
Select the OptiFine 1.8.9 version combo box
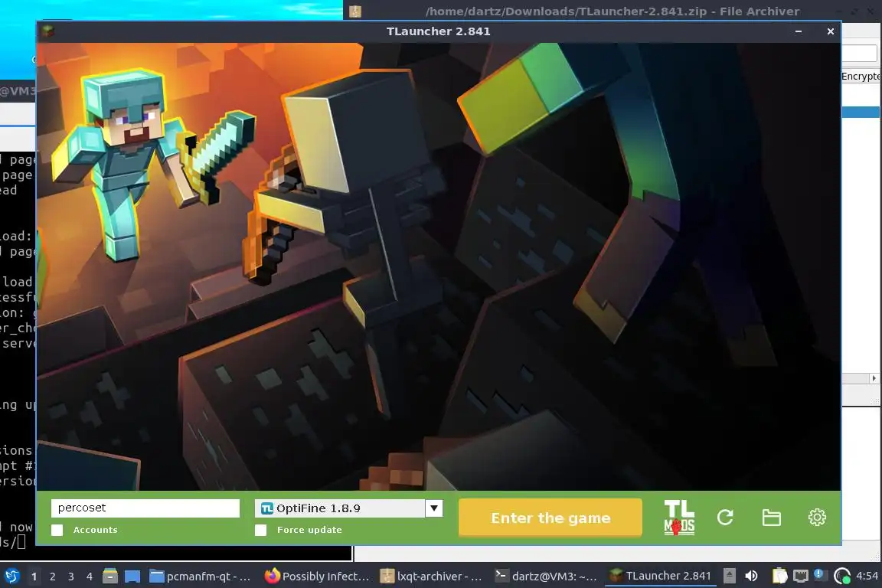tap(349, 508)
